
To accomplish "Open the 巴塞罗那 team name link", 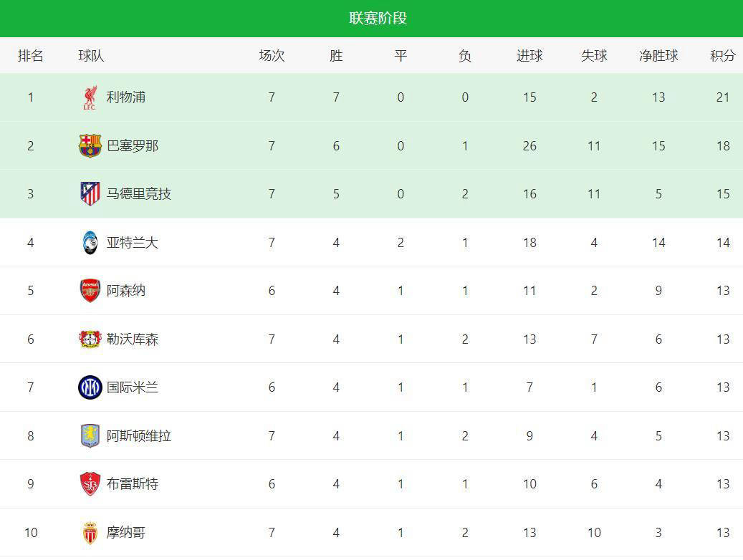I will pos(133,146).
